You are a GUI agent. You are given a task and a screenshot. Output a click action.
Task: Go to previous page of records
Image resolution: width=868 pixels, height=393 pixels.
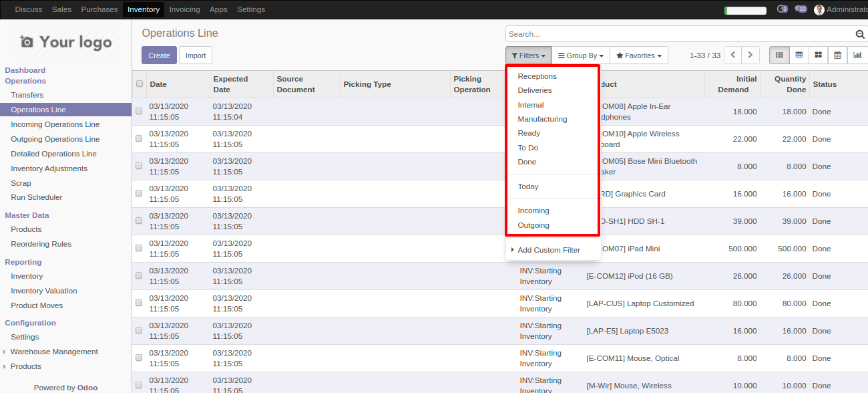click(x=733, y=55)
